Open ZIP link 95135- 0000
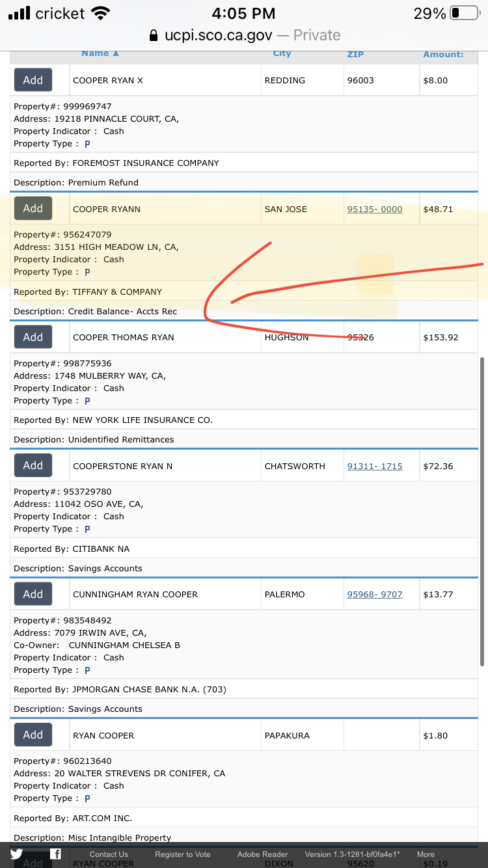Image resolution: width=488 pixels, height=868 pixels. click(x=375, y=209)
